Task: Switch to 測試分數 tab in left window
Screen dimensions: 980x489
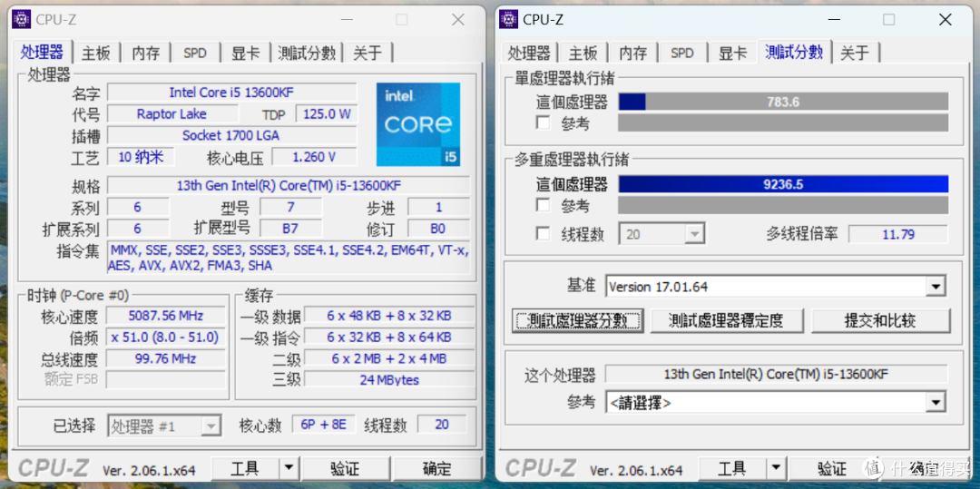Action: [x=307, y=54]
